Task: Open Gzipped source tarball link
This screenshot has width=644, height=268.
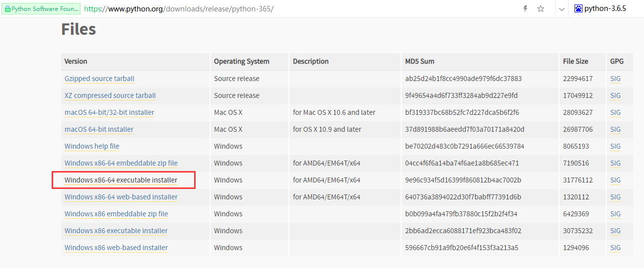Action: (x=99, y=79)
